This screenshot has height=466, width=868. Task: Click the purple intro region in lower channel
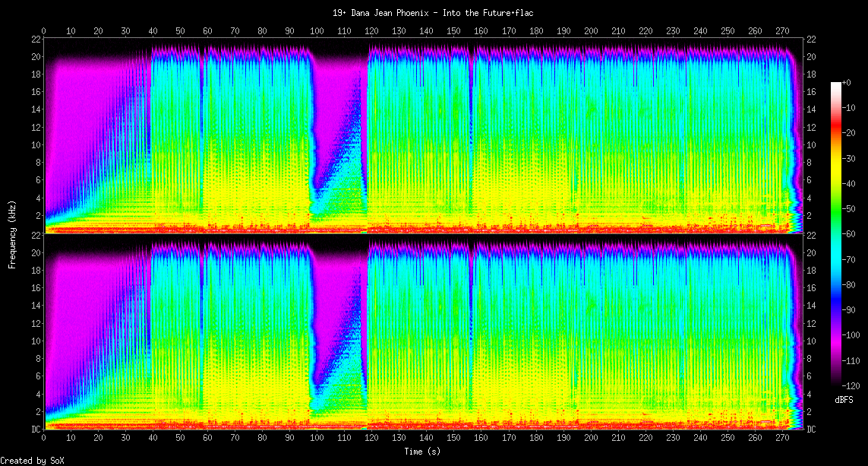(x=84, y=304)
